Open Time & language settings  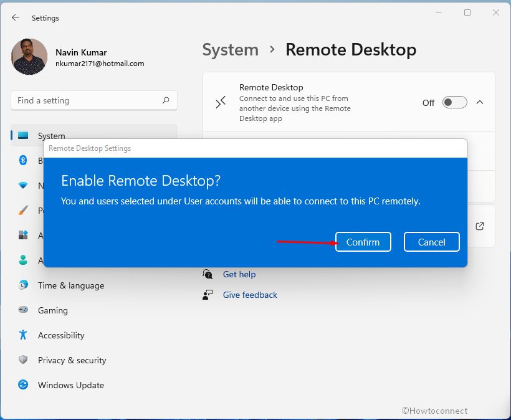[x=70, y=285]
